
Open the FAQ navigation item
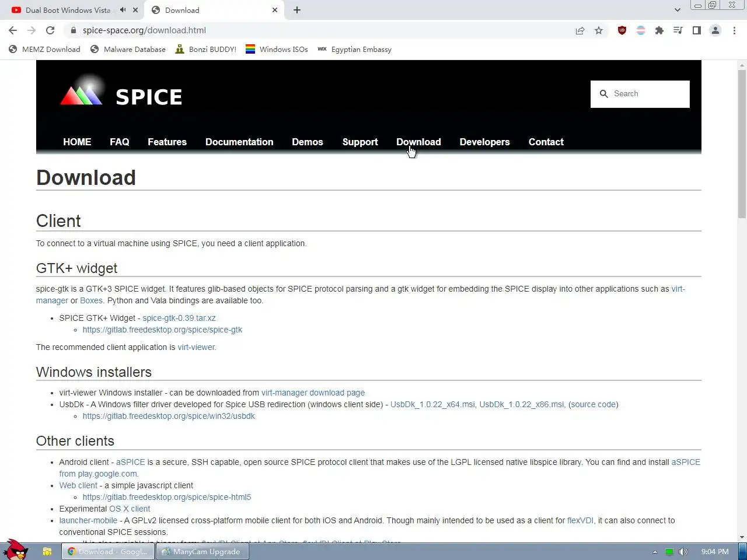point(120,142)
